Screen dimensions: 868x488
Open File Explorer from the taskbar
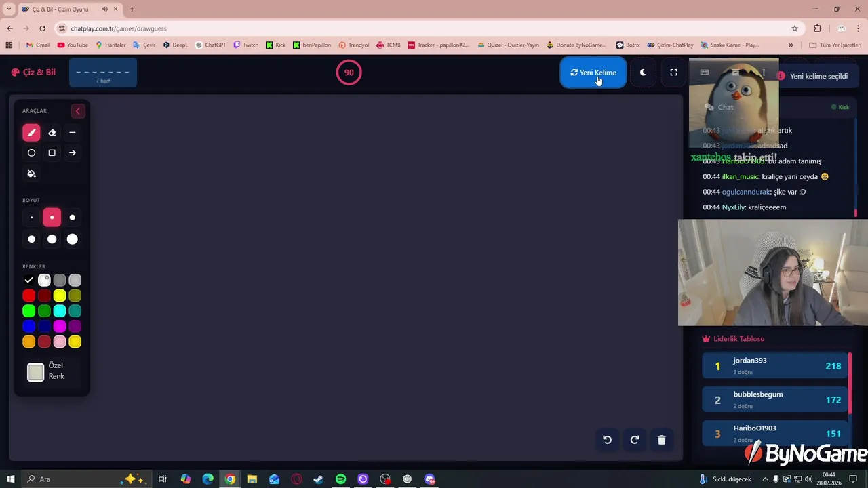(x=252, y=479)
